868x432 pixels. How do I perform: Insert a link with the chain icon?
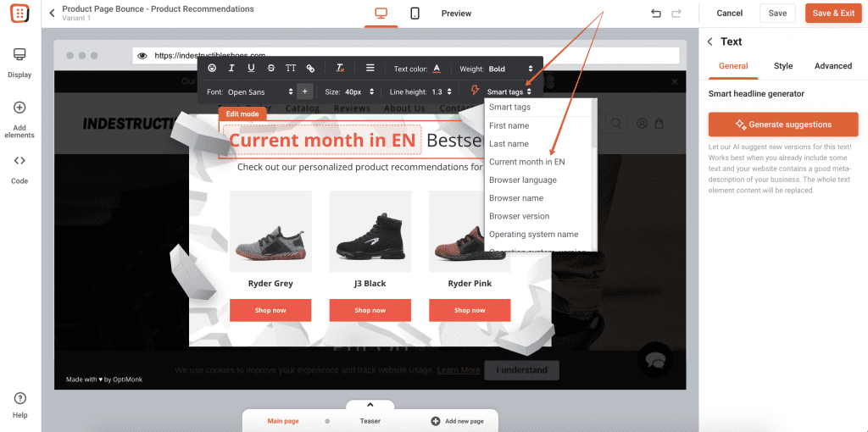[x=310, y=69]
